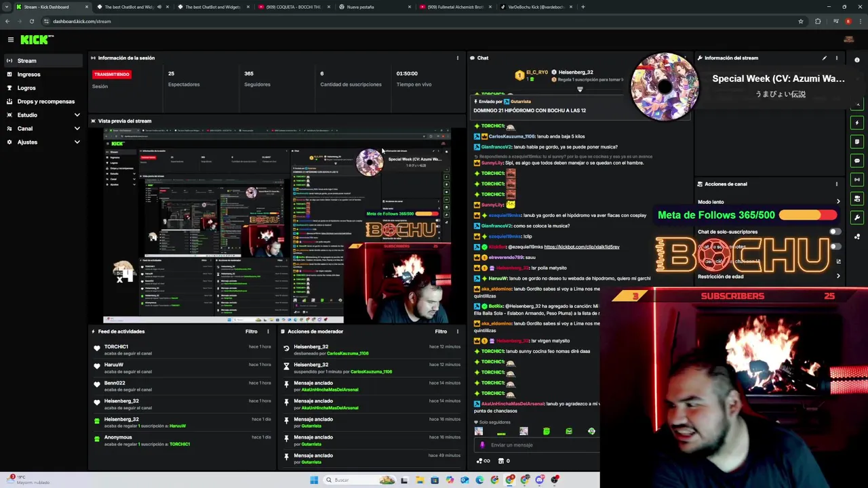Click stream preview thumbnail

coord(277,226)
